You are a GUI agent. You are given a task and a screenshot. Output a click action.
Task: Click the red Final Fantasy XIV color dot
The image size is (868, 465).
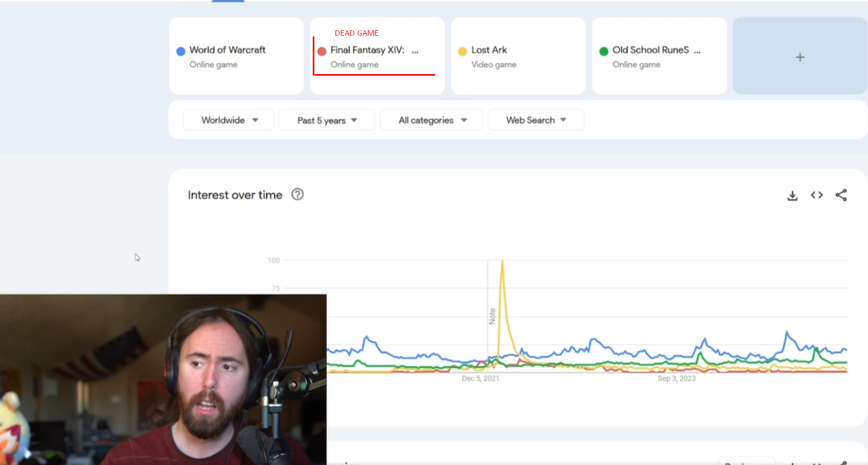(322, 51)
